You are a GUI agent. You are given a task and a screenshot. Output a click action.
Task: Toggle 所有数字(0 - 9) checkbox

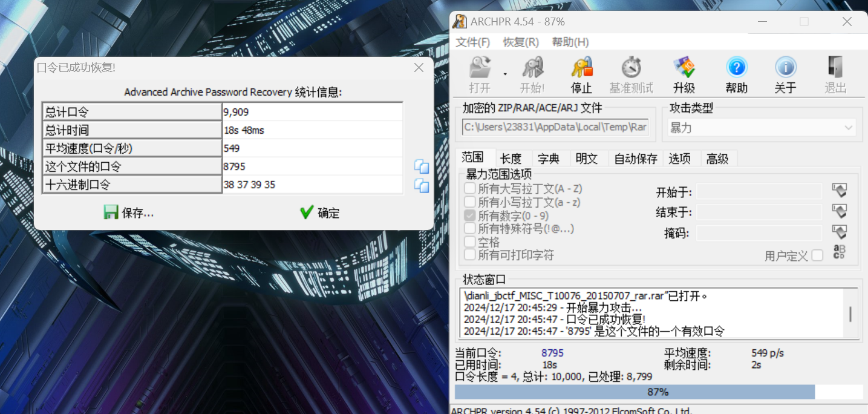pyautogui.click(x=469, y=215)
